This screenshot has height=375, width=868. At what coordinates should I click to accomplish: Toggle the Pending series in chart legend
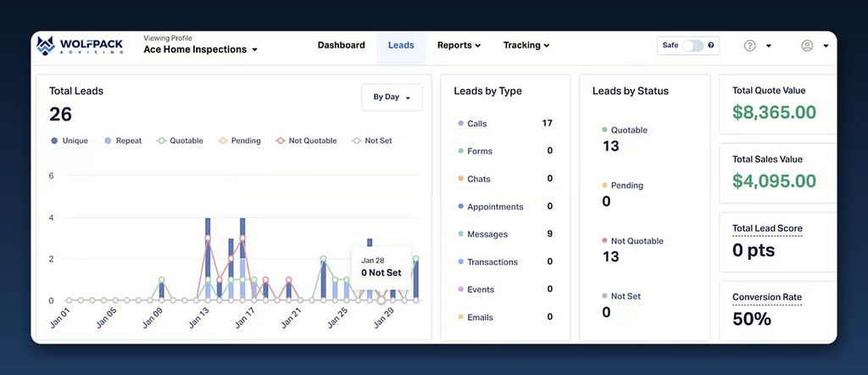click(x=239, y=141)
